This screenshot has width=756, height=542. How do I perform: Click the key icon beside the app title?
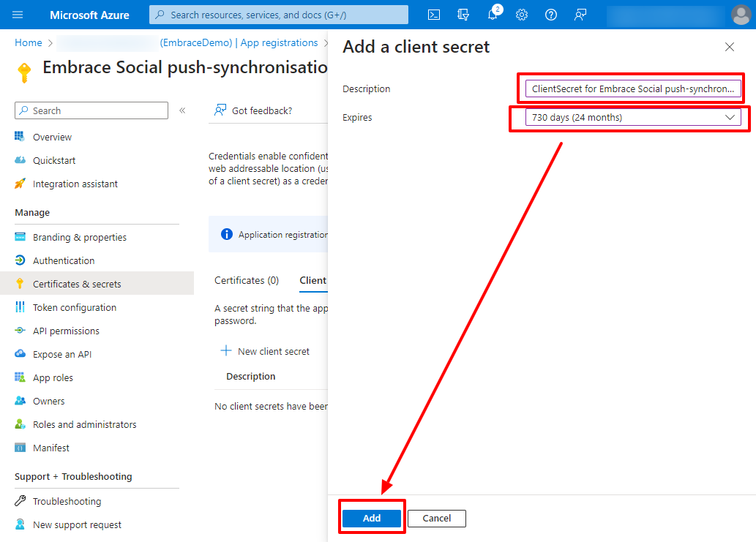coord(24,72)
